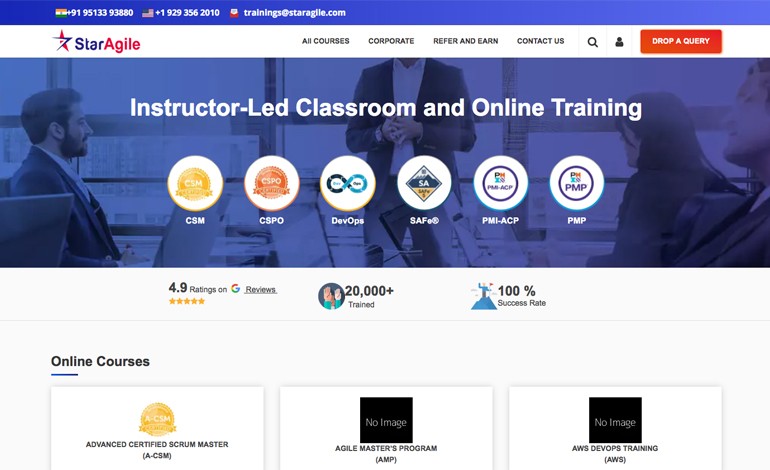The image size is (770, 470).
Task: Click the 100 % success rate figure
Action: 517,291
